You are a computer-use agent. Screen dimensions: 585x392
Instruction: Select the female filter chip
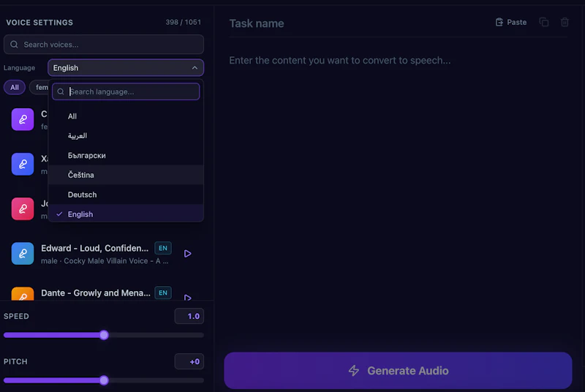pos(39,87)
